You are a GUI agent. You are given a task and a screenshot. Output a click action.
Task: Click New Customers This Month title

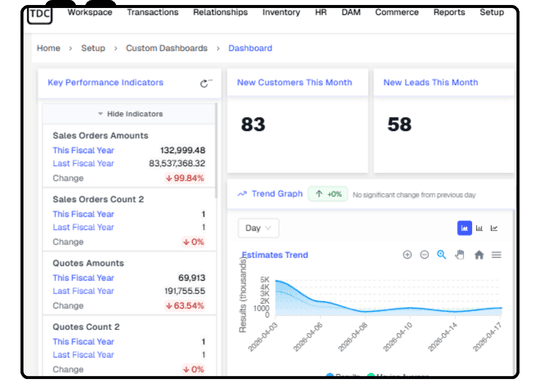294,83
